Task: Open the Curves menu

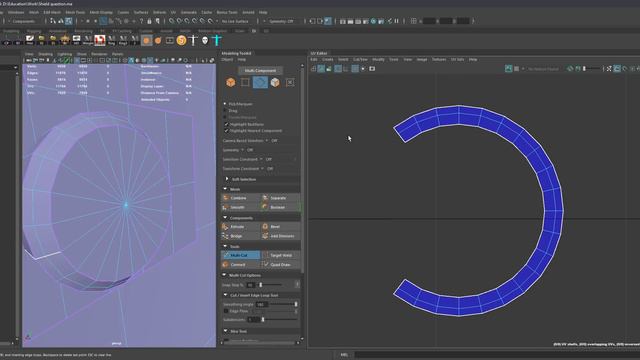Action: pyautogui.click(x=123, y=12)
